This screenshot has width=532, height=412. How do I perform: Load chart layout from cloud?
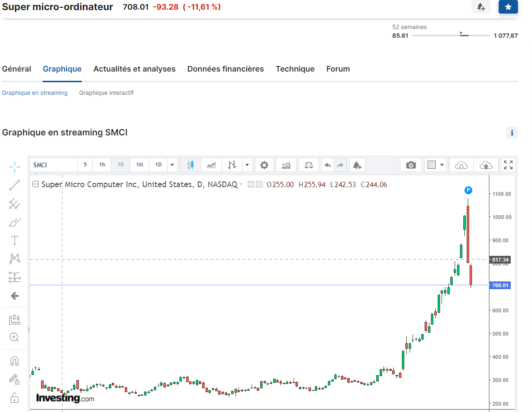(x=461, y=165)
